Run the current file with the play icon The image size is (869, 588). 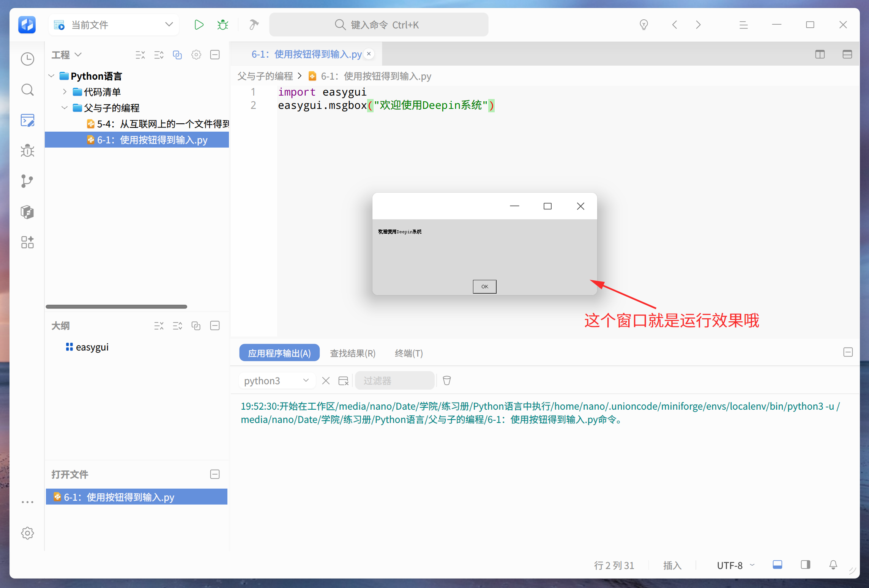click(199, 25)
